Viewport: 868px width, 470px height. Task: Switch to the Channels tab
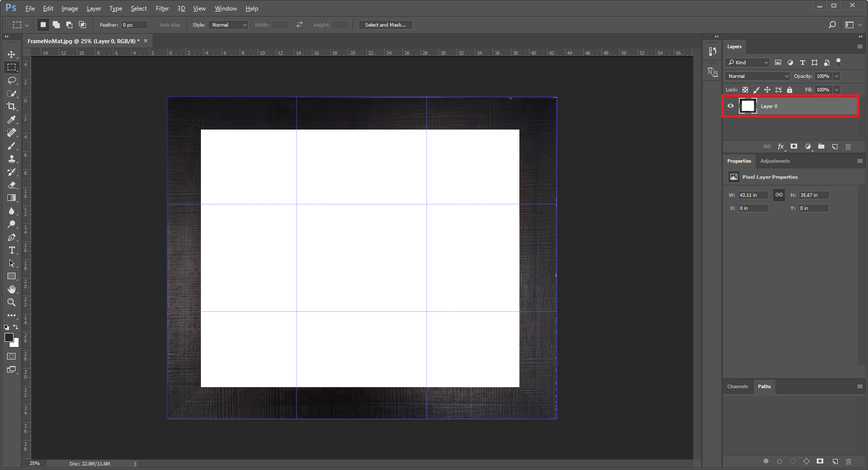pos(737,387)
